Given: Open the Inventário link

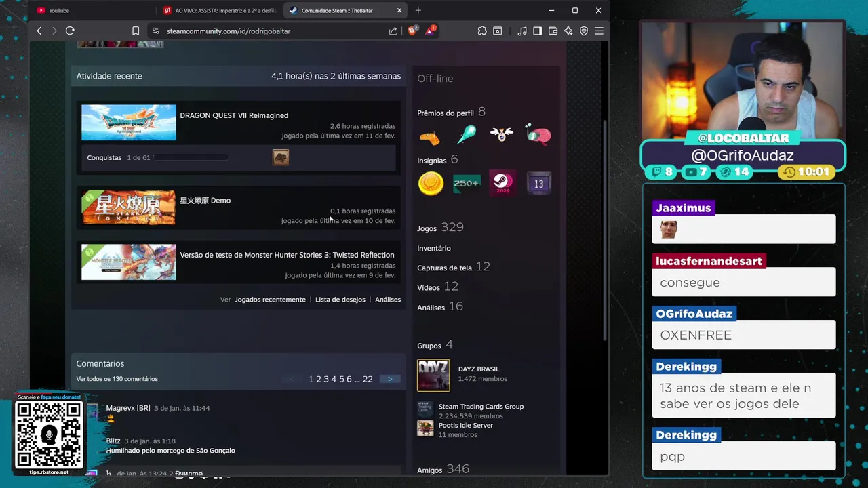Looking at the screenshot, I should 434,248.
